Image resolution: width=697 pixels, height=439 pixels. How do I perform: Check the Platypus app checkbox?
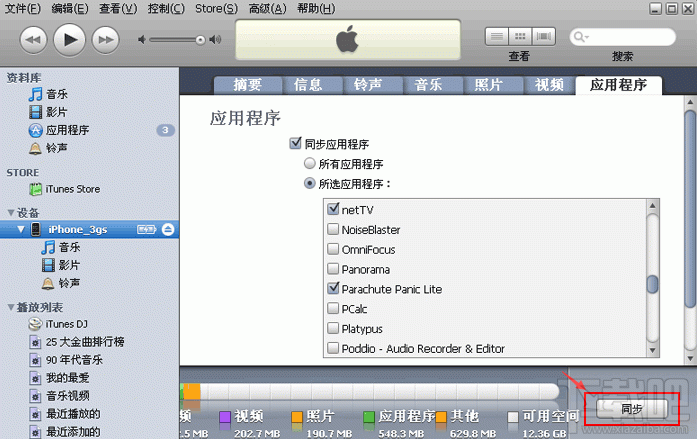[x=333, y=328]
